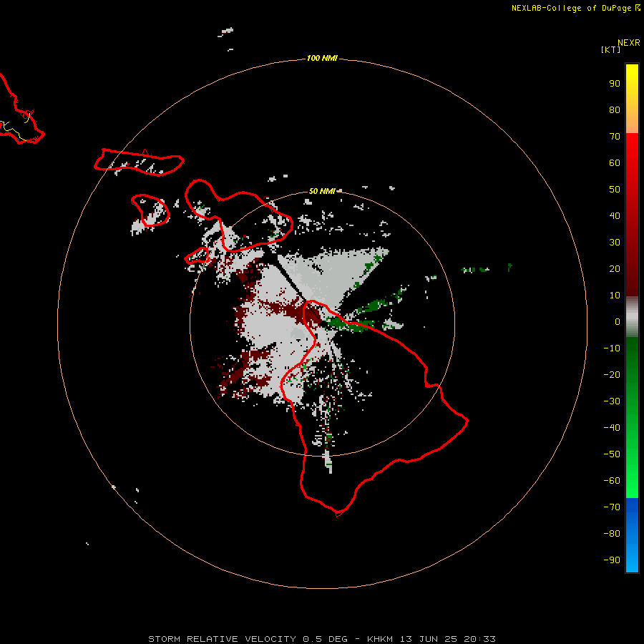Click the "100 NMI" range ring label
Viewport: 644px width, 644px height.
[x=322, y=59]
